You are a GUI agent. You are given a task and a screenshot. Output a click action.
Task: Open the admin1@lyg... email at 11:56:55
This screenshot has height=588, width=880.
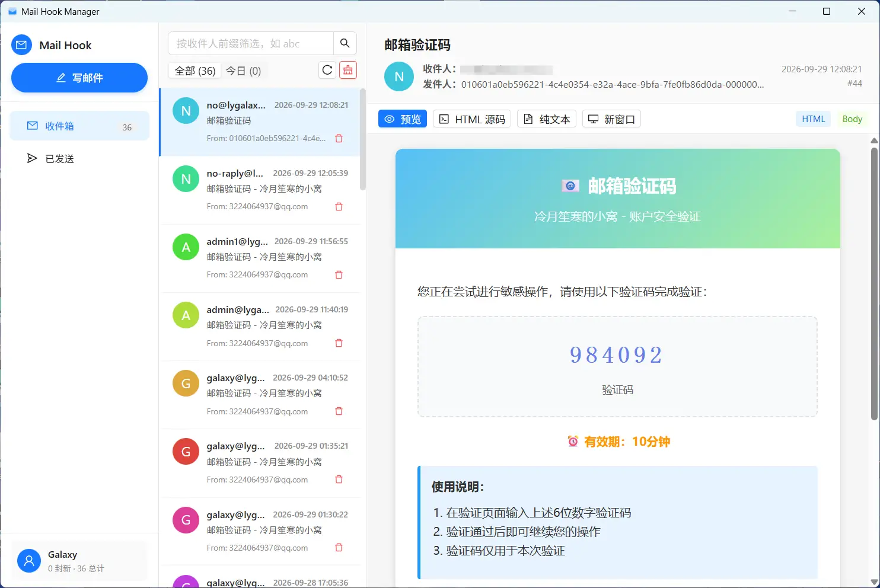pos(260,258)
